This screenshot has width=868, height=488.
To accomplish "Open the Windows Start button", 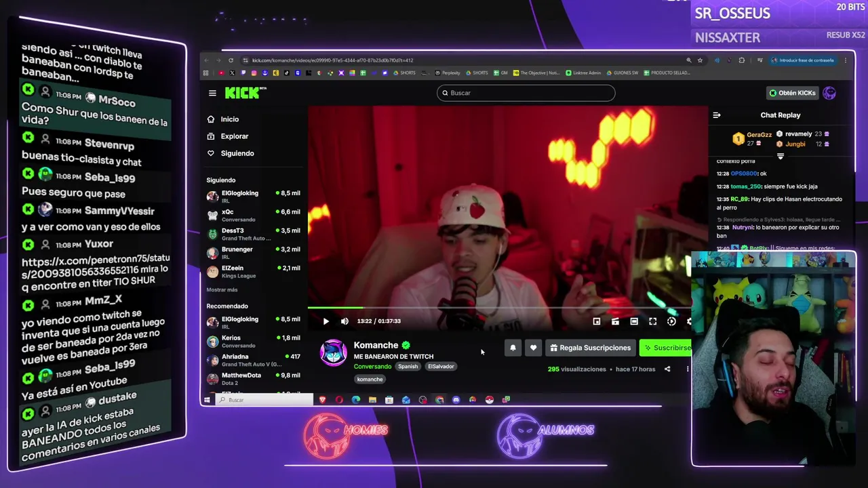I will pos(207,400).
